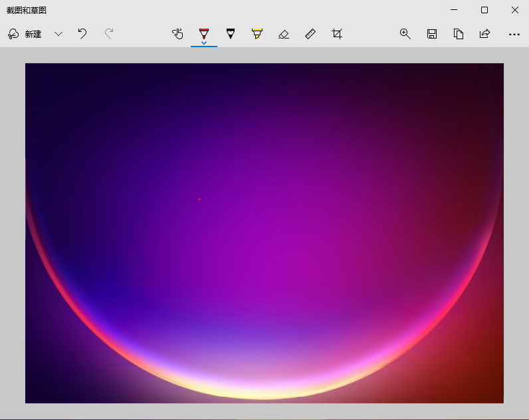Image resolution: width=529 pixels, height=420 pixels.
Task: Activate the eraser tool
Action: 284,34
